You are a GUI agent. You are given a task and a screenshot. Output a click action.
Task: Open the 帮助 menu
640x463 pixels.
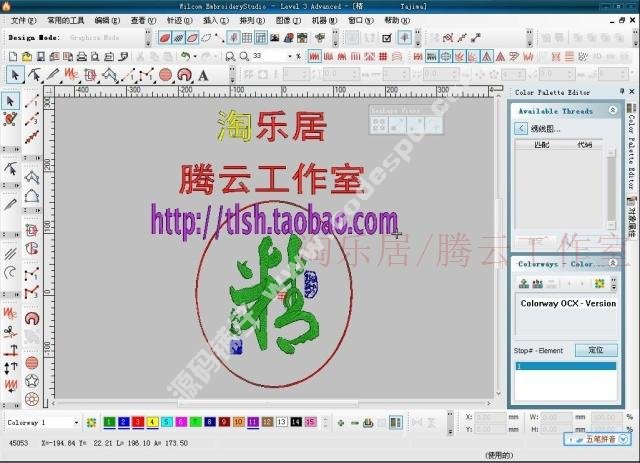(x=397, y=20)
